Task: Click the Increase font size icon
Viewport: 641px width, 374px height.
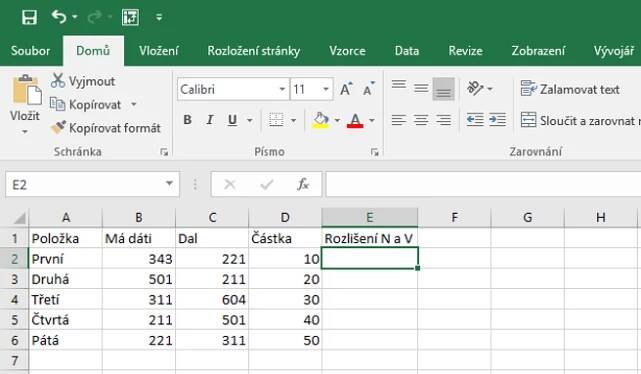Action: click(x=346, y=89)
